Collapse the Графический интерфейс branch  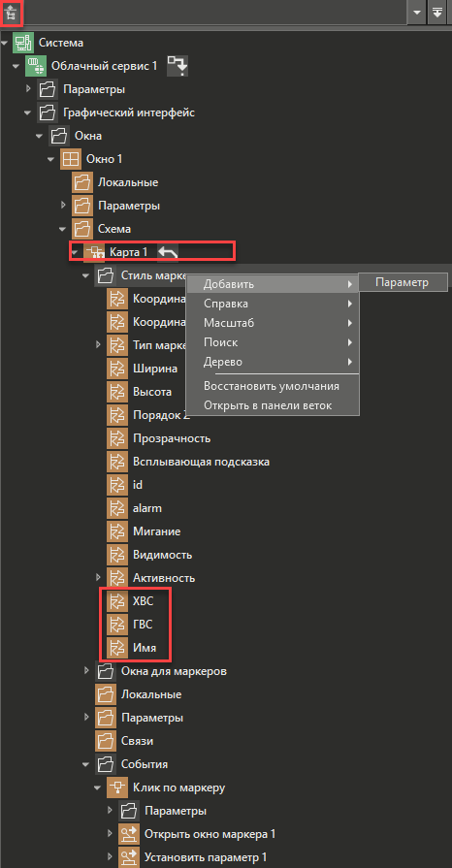click(27, 113)
